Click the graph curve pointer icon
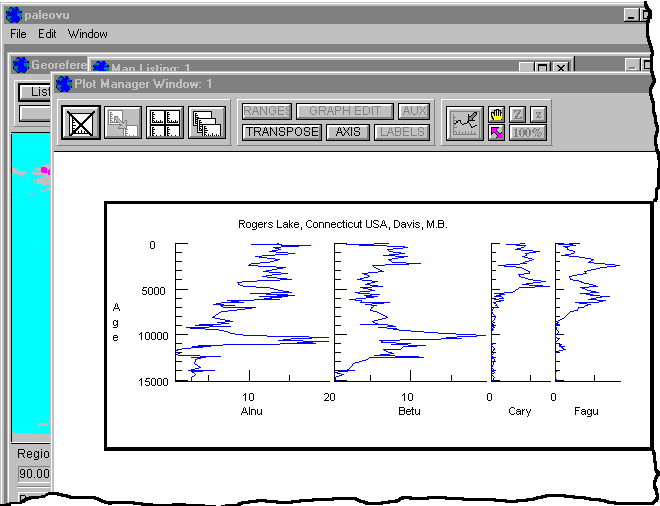Image resolution: width=660 pixels, height=506 pixels. 464,123
